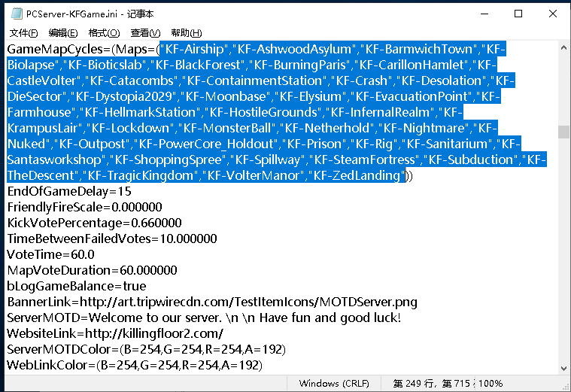Click the MapVoteDuration=60.000000 line
This screenshot has height=392, width=571.
tap(92, 270)
